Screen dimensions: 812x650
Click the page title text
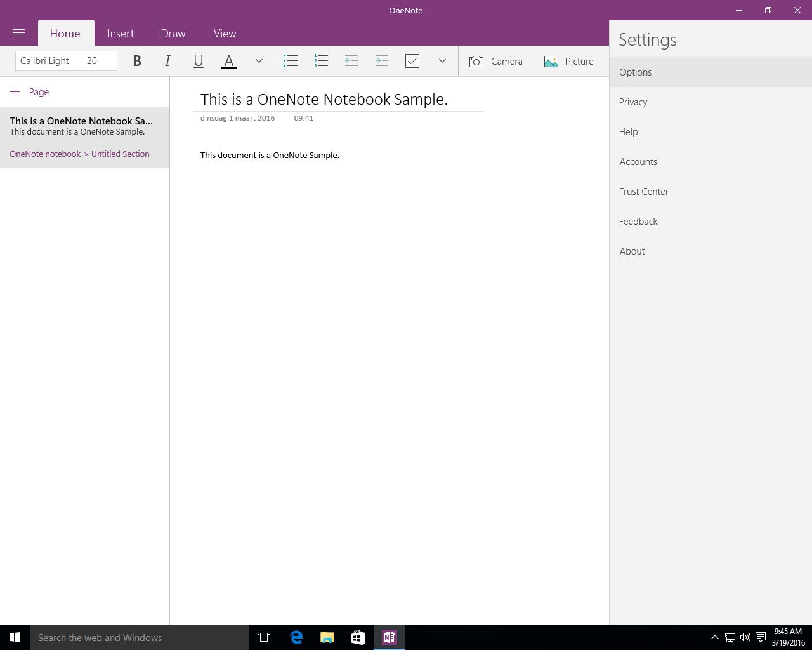(324, 99)
